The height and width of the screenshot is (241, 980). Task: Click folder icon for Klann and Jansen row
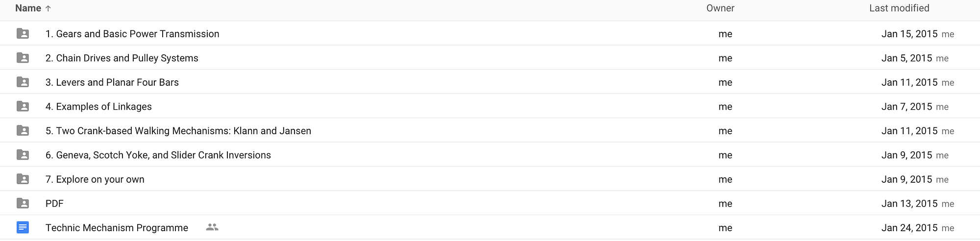point(23,131)
